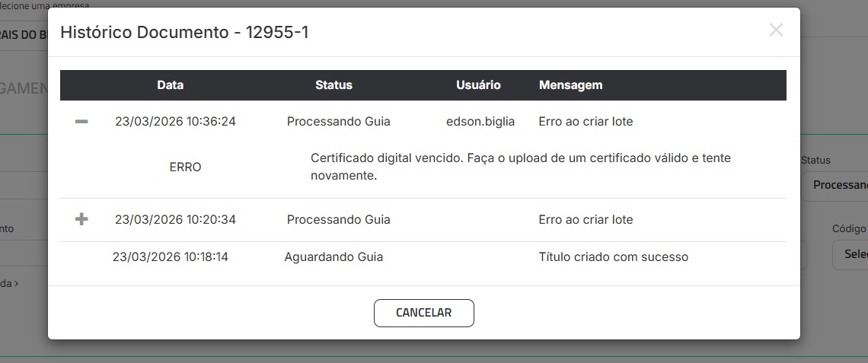Select the Usuário column header
Viewport: 868px width, 363px height.
coord(478,85)
